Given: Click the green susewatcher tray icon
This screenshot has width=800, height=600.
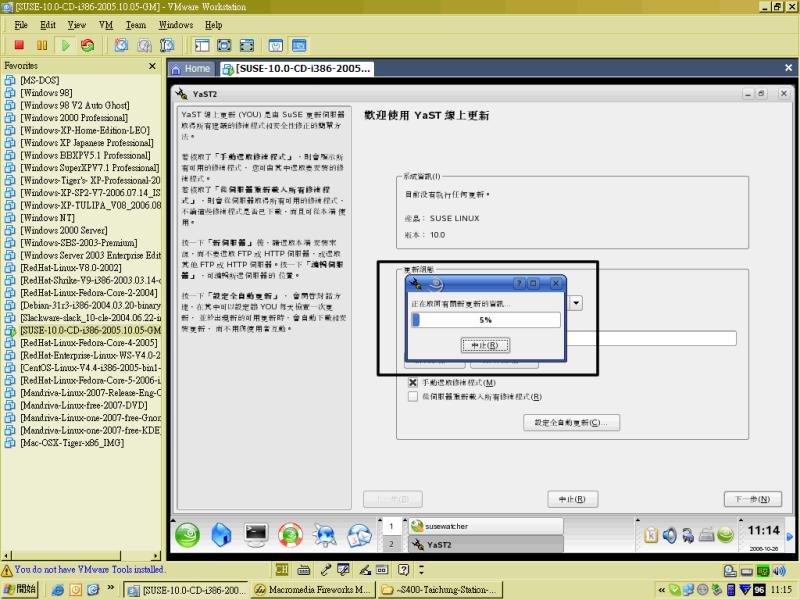Looking at the screenshot, I should (725, 535).
